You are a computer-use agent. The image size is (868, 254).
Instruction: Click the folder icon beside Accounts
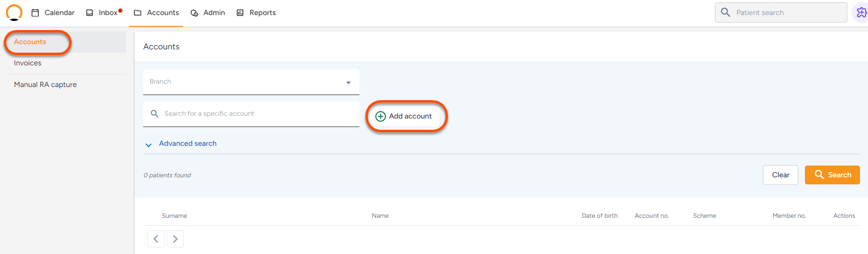click(x=138, y=13)
